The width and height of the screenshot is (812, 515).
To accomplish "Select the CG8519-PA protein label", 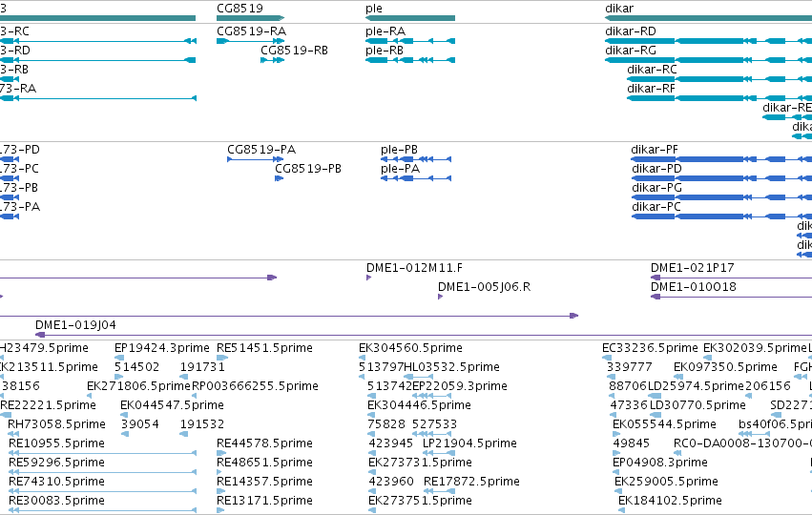I will (x=261, y=150).
